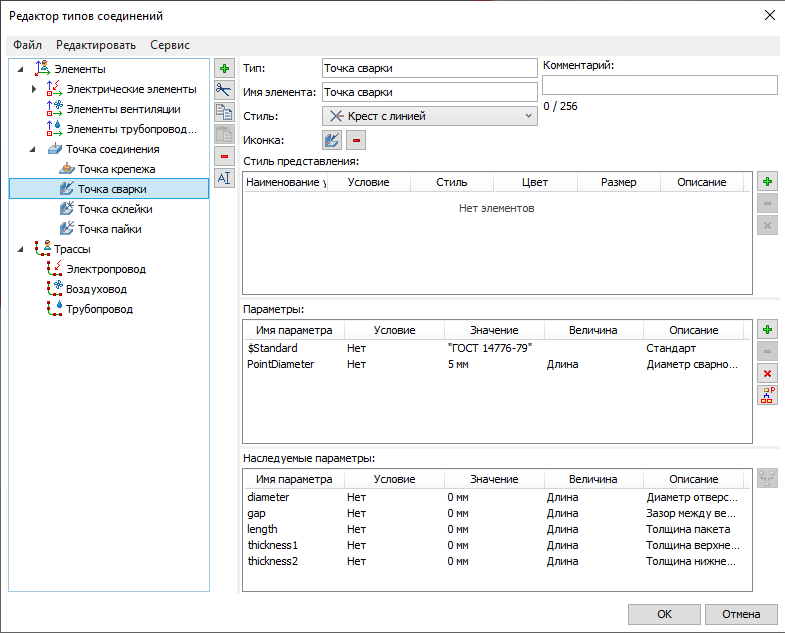The image size is (785, 633).
Task: Collapse the Точка соединения tree node
Action: pos(34,150)
